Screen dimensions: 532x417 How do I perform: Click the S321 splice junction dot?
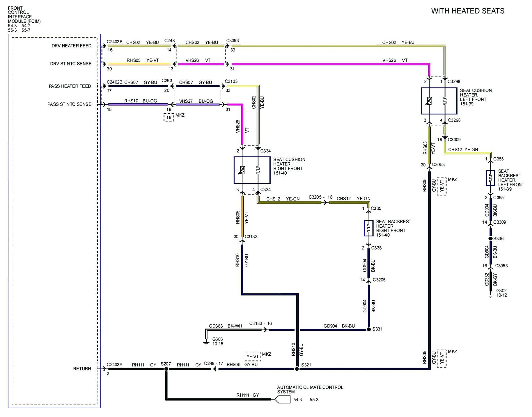click(x=297, y=369)
